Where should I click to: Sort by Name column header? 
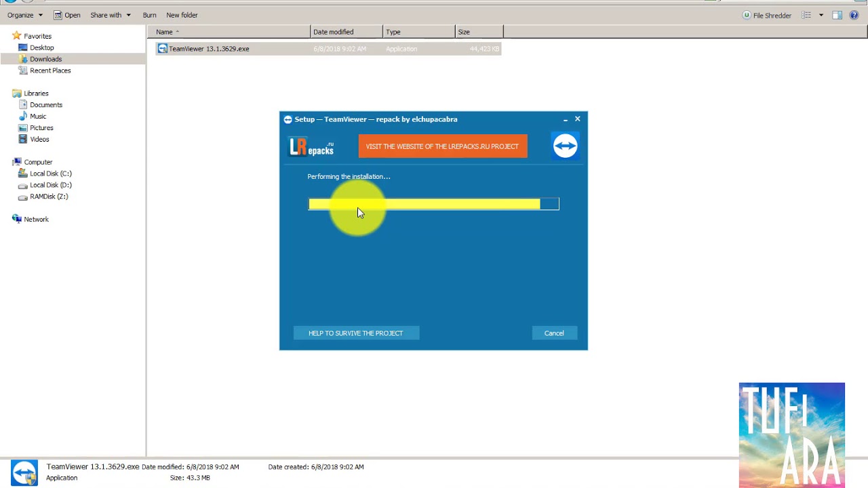coord(231,32)
